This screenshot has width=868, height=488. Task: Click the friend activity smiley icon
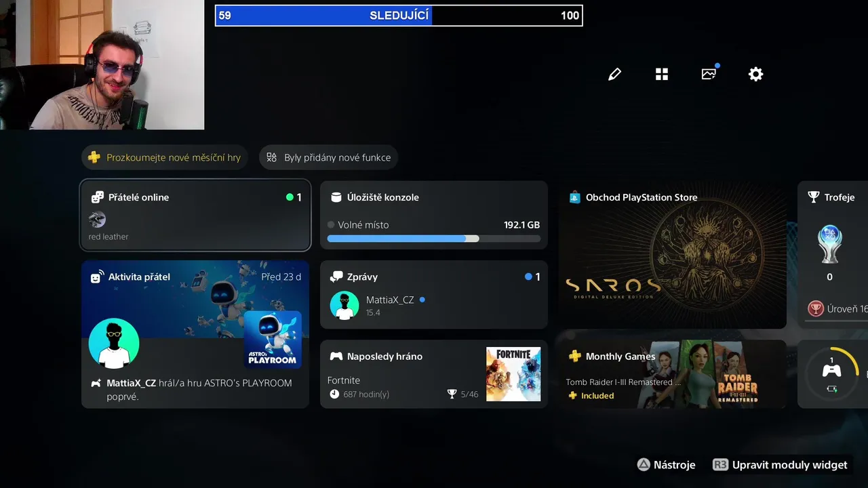97,277
